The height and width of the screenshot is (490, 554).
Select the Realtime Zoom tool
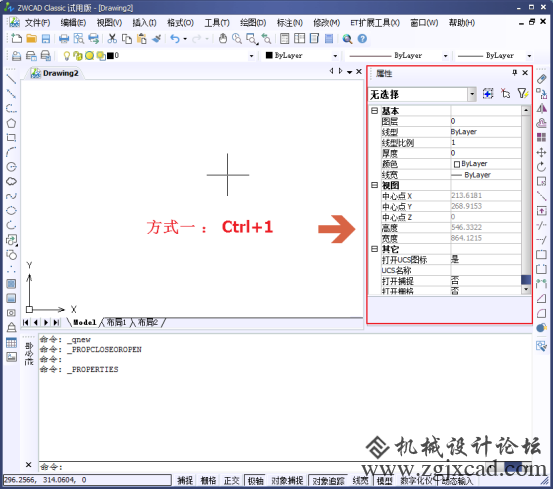[x=237, y=39]
